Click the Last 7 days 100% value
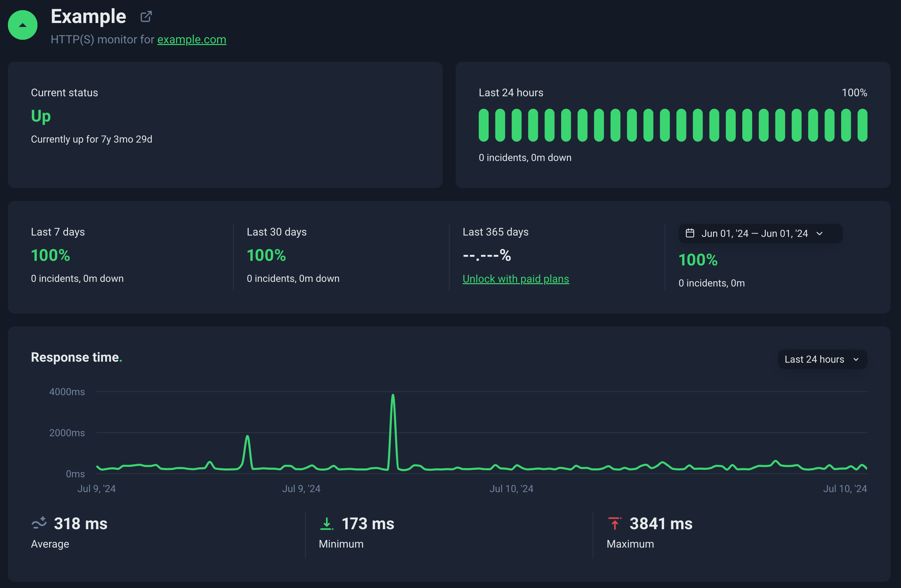 [50, 255]
